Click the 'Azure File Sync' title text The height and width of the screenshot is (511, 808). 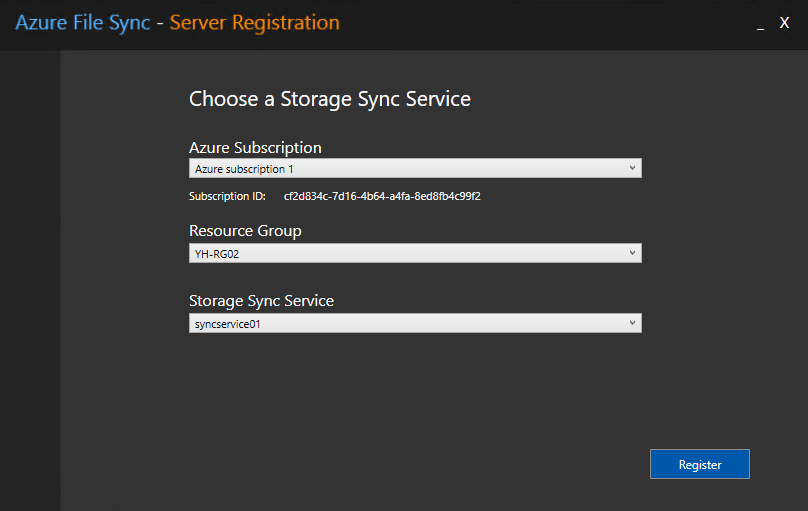click(x=83, y=23)
